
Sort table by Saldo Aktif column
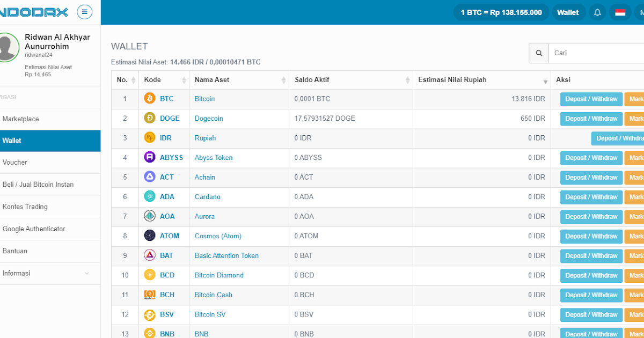(351, 80)
